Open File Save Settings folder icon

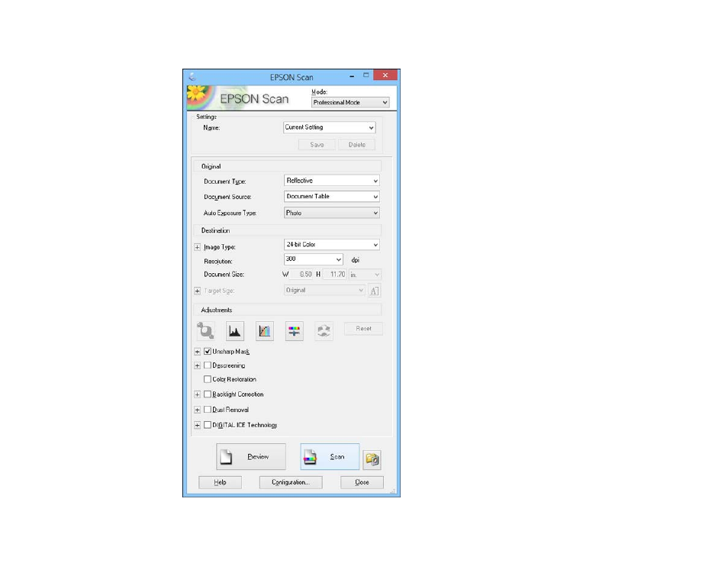[x=372, y=459]
